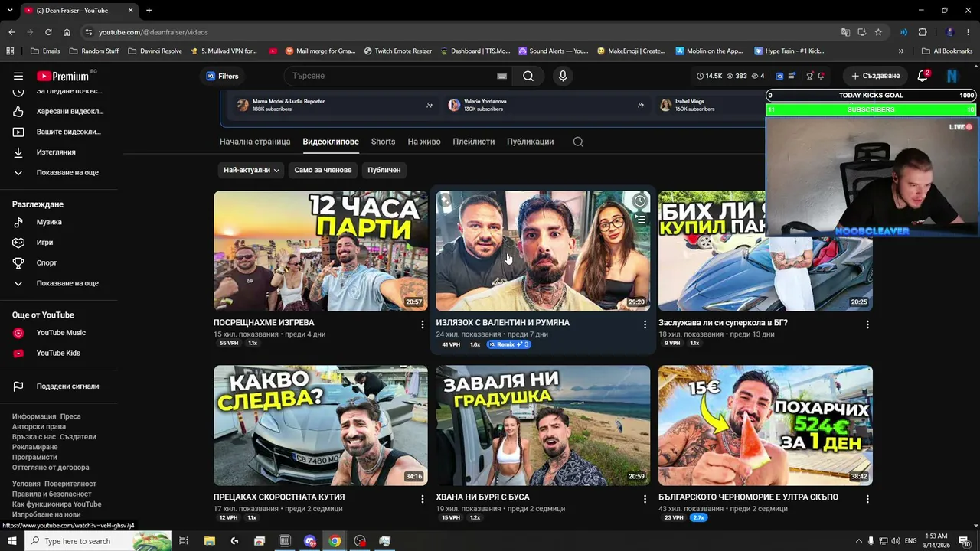Open the All Bookmarks folder
The height and width of the screenshot is (551, 980).
(x=947, y=51)
